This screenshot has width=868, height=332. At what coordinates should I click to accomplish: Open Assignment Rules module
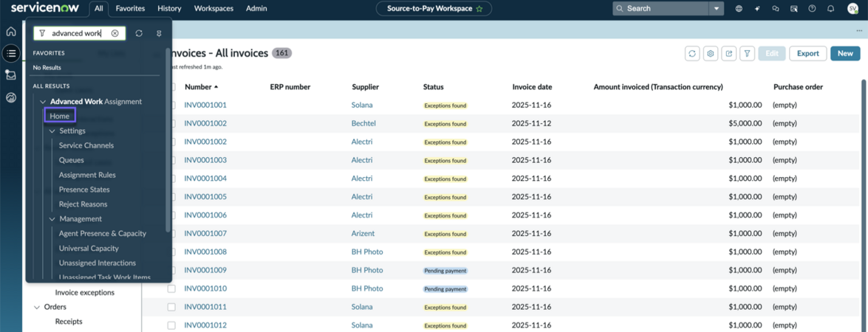click(87, 175)
